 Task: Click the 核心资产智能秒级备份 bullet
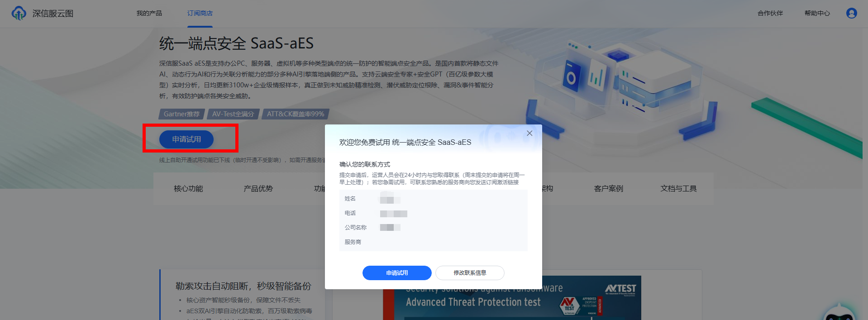tap(243, 300)
